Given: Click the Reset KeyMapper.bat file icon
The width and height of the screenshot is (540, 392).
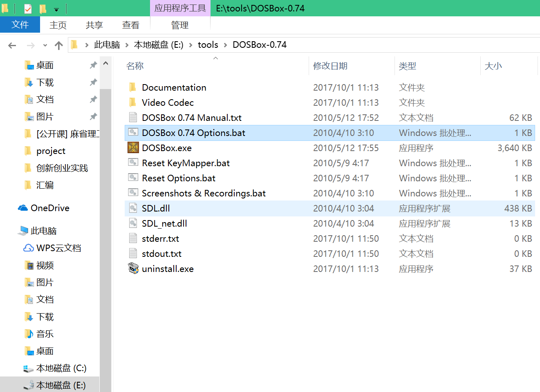Looking at the screenshot, I should [133, 163].
